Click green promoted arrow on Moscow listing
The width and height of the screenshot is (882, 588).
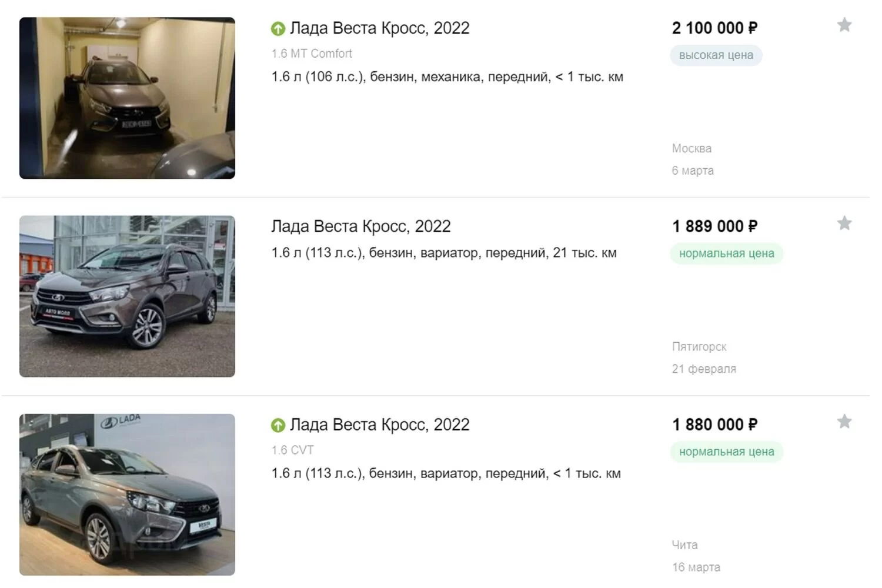[278, 28]
